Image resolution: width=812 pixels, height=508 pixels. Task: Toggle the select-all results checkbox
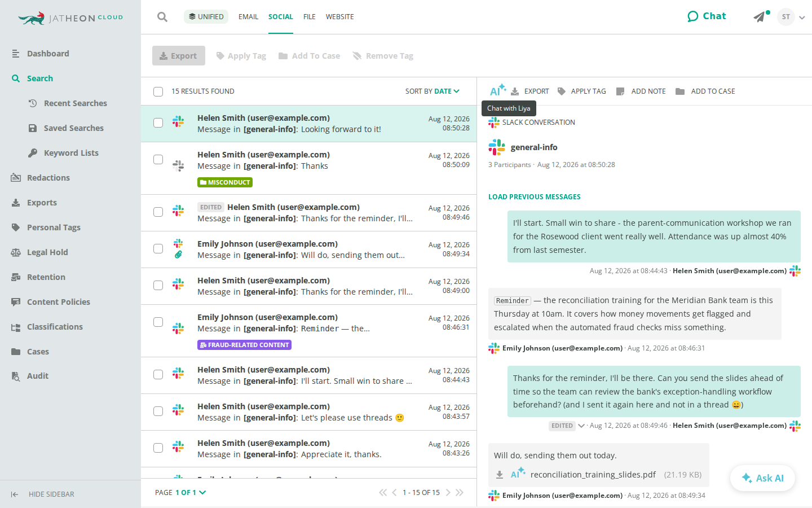(158, 91)
